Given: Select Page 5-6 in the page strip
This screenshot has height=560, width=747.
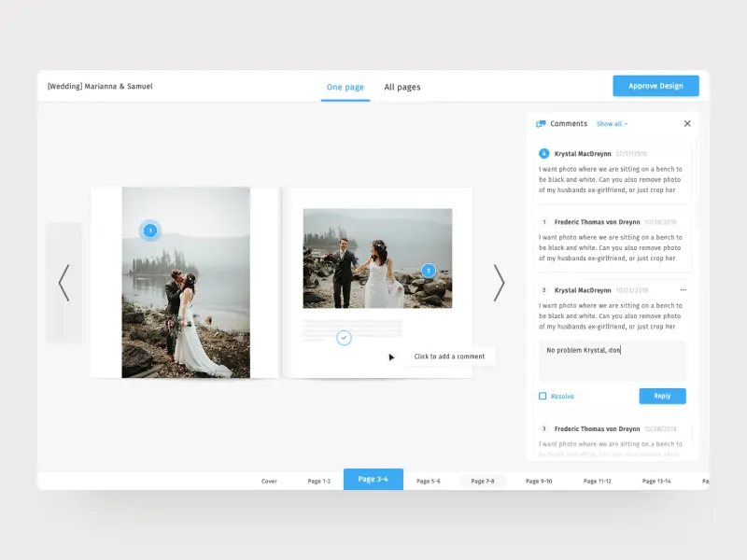Looking at the screenshot, I should point(429,481).
